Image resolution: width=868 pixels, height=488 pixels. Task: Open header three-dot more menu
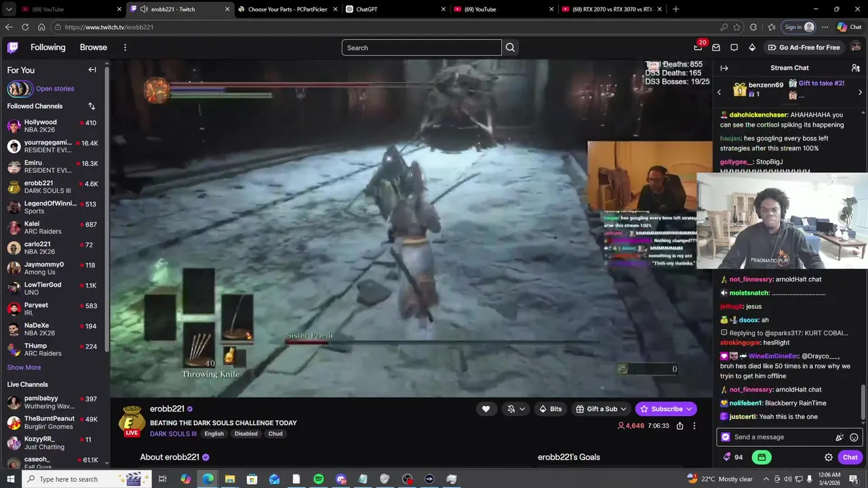click(125, 47)
